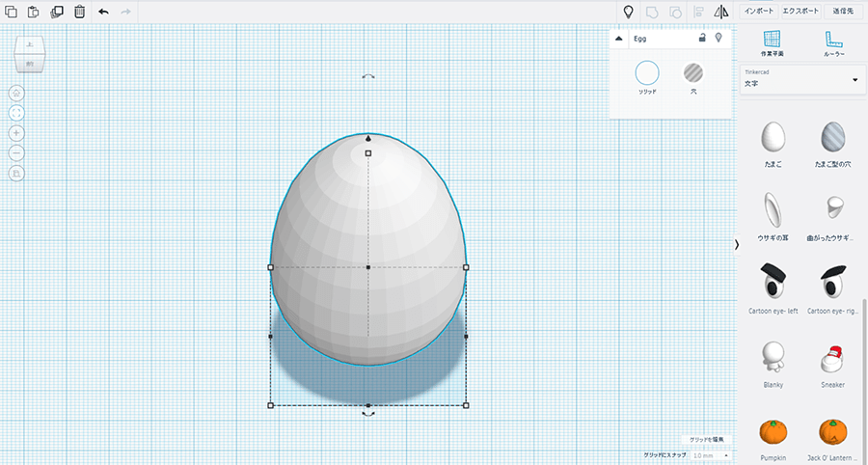The height and width of the screenshot is (465, 868).
Task: Collapse the shapes panel with the chevron
Action: pyautogui.click(x=736, y=245)
